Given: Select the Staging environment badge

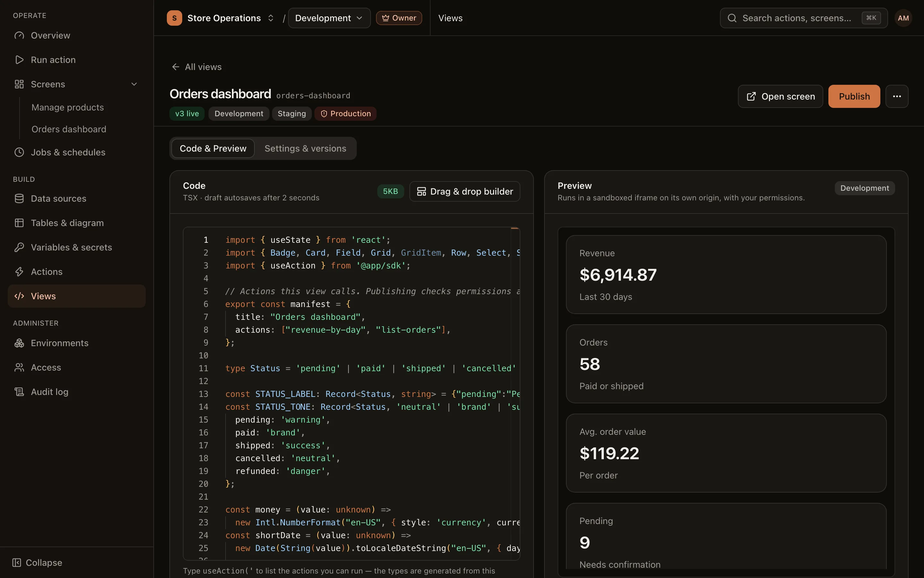Looking at the screenshot, I should (292, 114).
